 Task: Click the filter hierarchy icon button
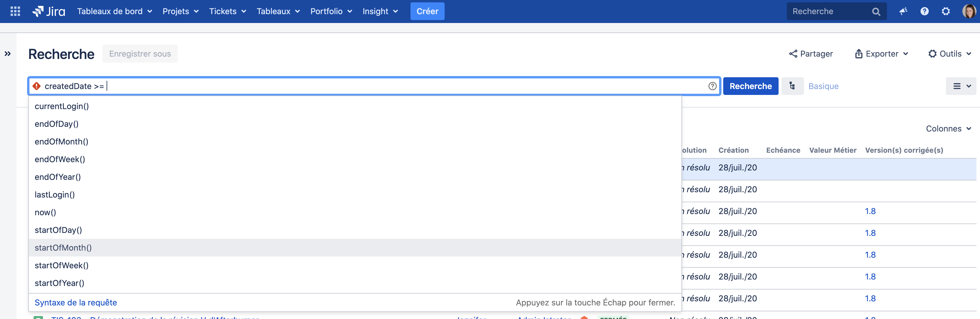(x=792, y=86)
